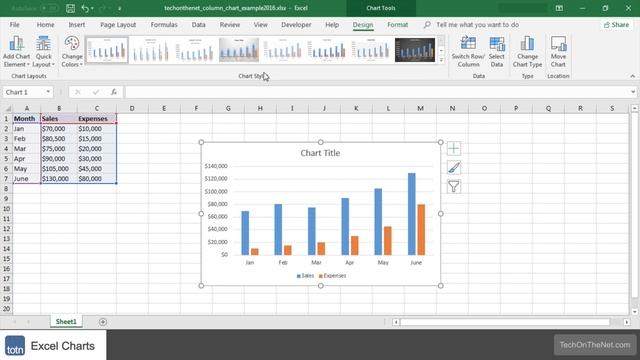640x360 pixels.
Task: Click the blue June Sales bar
Action: (x=411, y=214)
